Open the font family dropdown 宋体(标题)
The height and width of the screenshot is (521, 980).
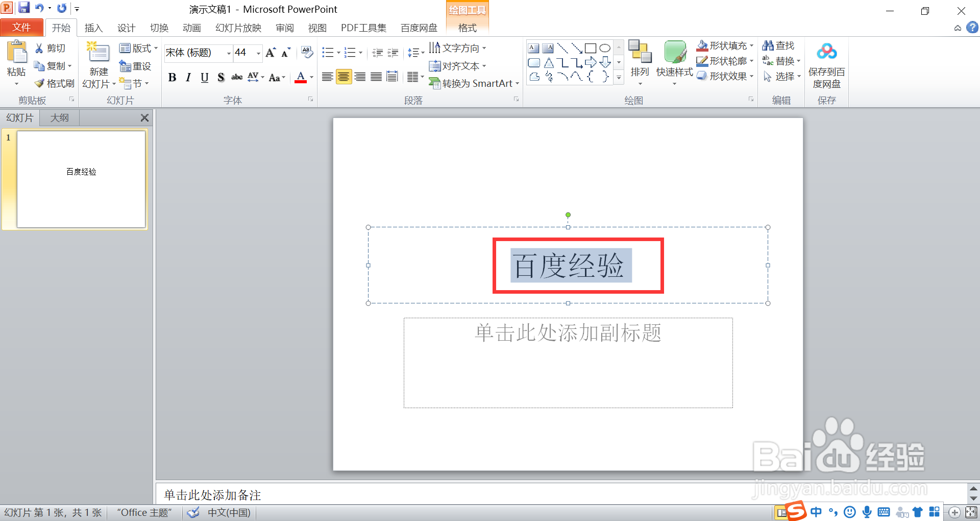point(228,53)
